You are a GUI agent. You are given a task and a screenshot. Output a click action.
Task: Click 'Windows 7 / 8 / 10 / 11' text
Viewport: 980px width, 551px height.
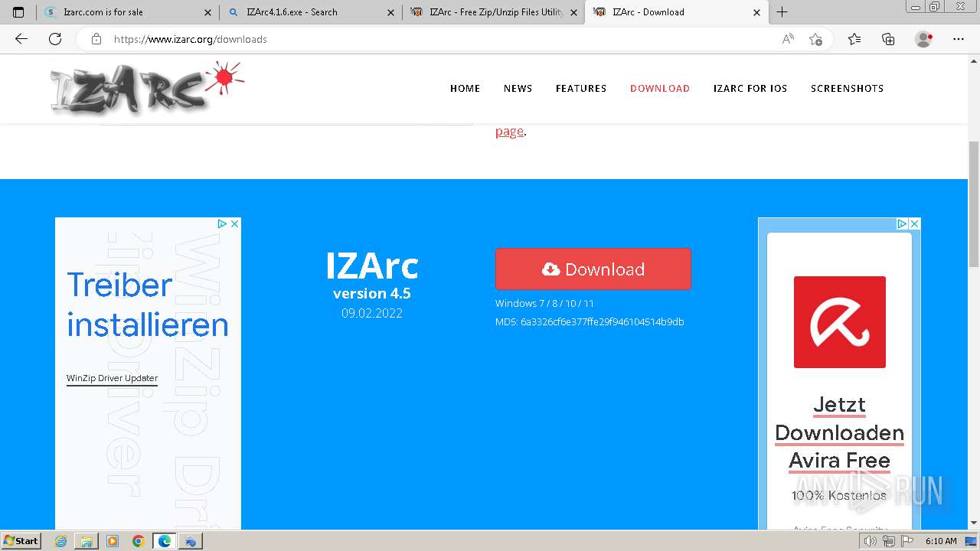(x=544, y=303)
